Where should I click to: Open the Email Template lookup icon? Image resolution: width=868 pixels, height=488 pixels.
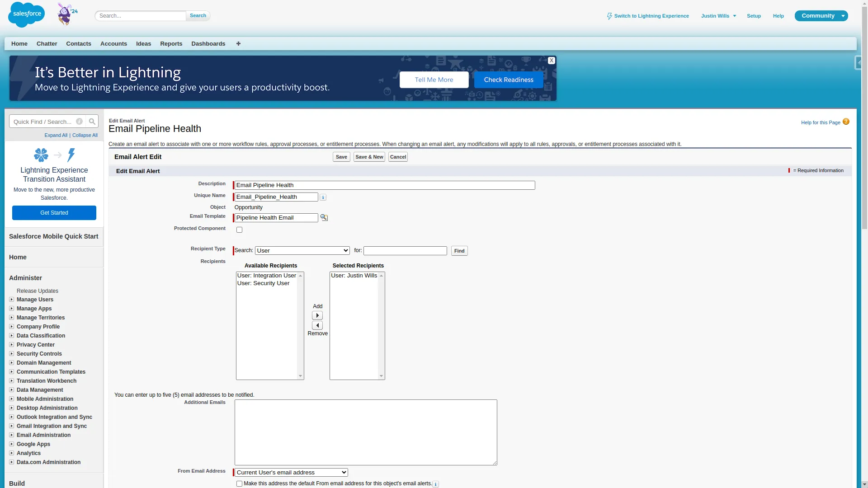pyautogui.click(x=324, y=218)
